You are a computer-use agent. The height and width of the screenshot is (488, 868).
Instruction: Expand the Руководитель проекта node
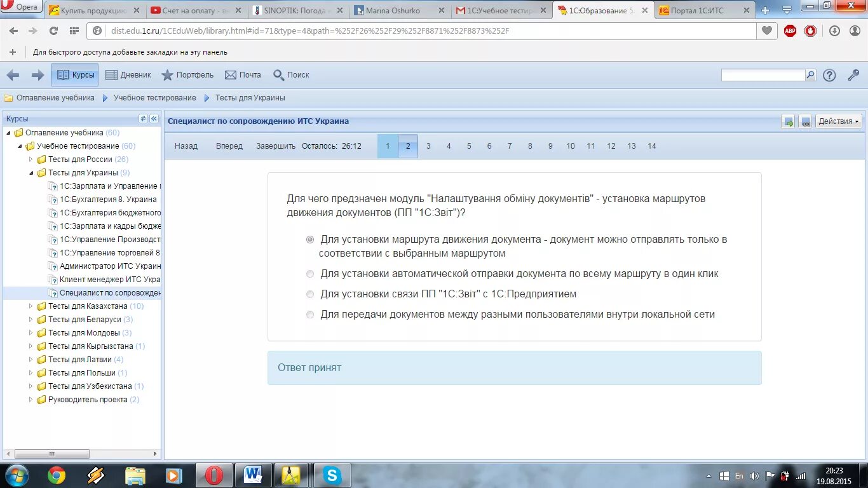(x=31, y=400)
